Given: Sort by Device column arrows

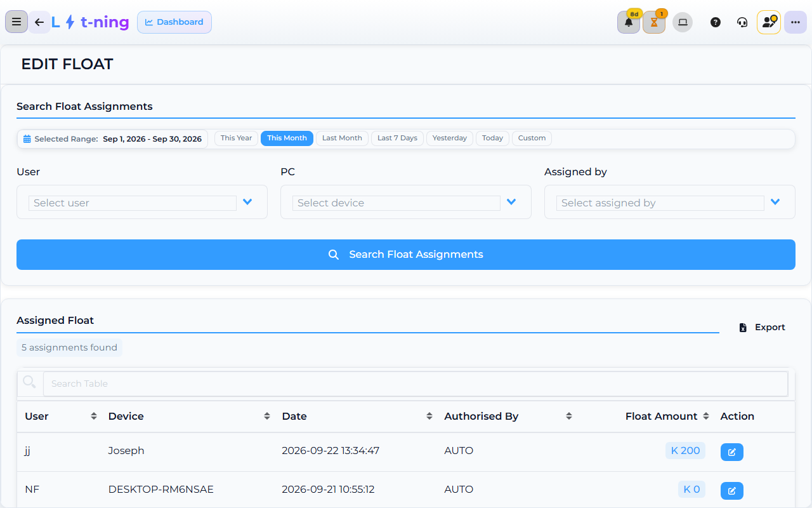Looking at the screenshot, I should point(267,416).
